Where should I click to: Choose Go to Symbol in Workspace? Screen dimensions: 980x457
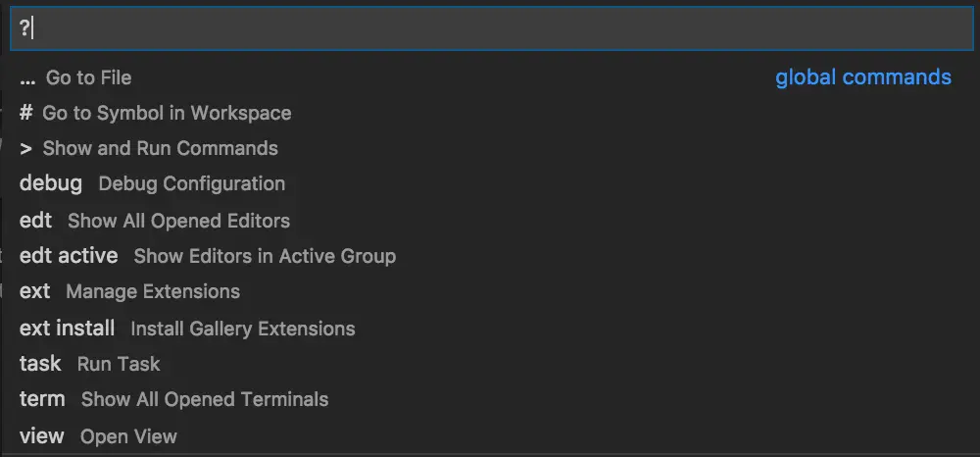167,113
